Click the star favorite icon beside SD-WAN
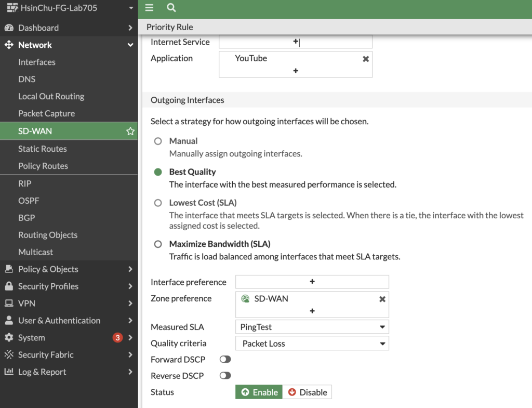Image resolution: width=532 pixels, height=408 pixels. click(x=130, y=131)
